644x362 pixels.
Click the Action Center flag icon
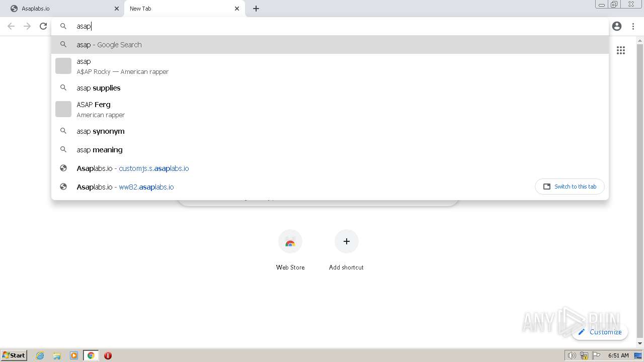597,355
